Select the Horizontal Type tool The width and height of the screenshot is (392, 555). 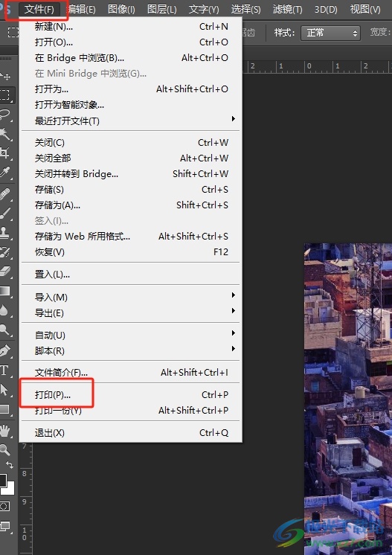pyautogui.click(x=4, y=370)
